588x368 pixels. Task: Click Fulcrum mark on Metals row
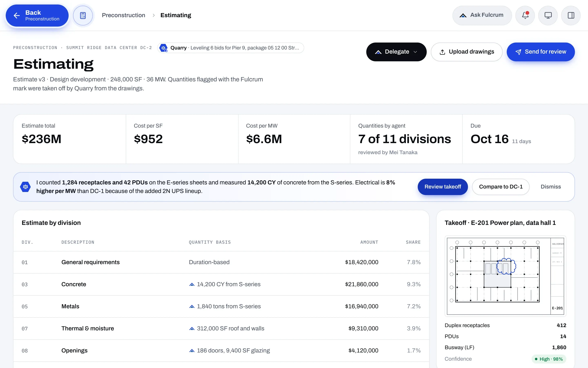tap(192, 306)
